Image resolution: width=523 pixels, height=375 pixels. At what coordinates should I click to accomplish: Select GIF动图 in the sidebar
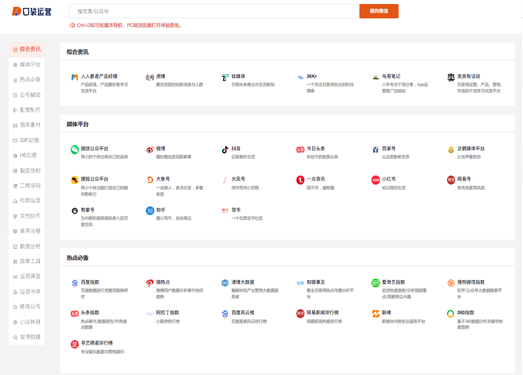click(27, 140)
